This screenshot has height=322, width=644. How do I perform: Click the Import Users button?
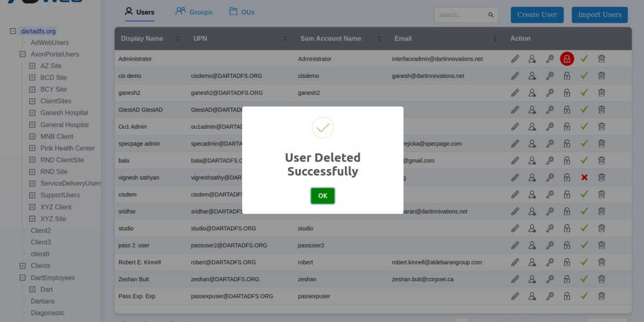point(599,14)
